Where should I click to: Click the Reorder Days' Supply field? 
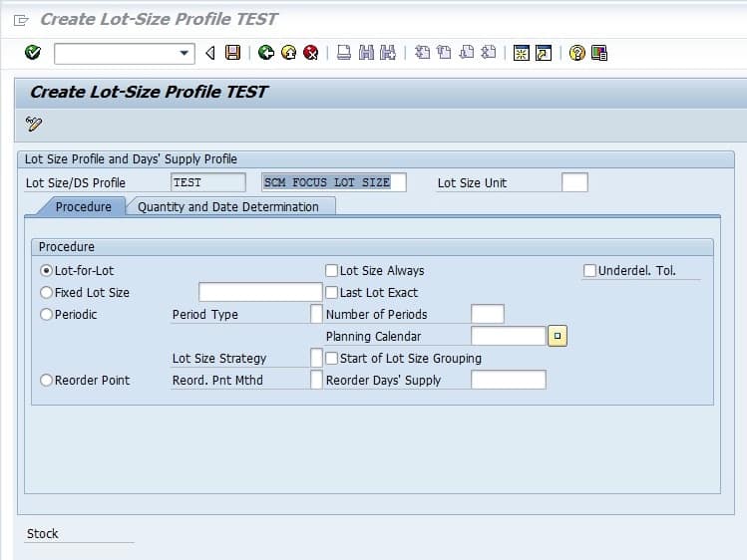[509, 380]
